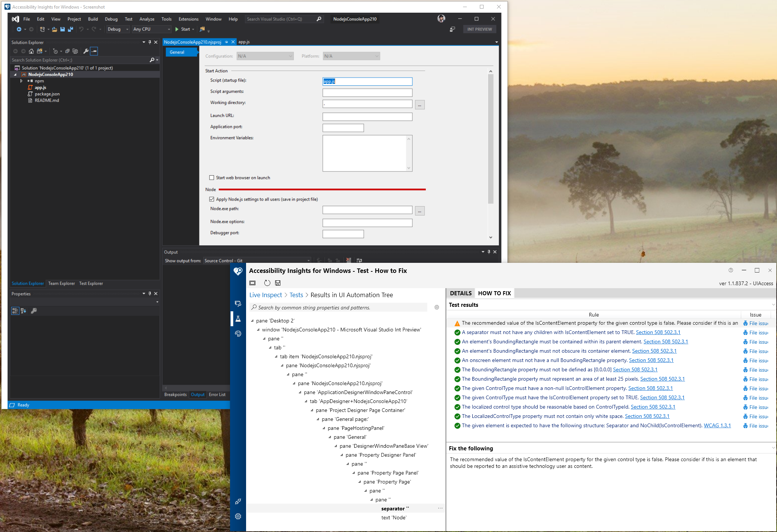Click the search configuration gear icon
Viewport: 777px width, 532px height.
[437, 308]
